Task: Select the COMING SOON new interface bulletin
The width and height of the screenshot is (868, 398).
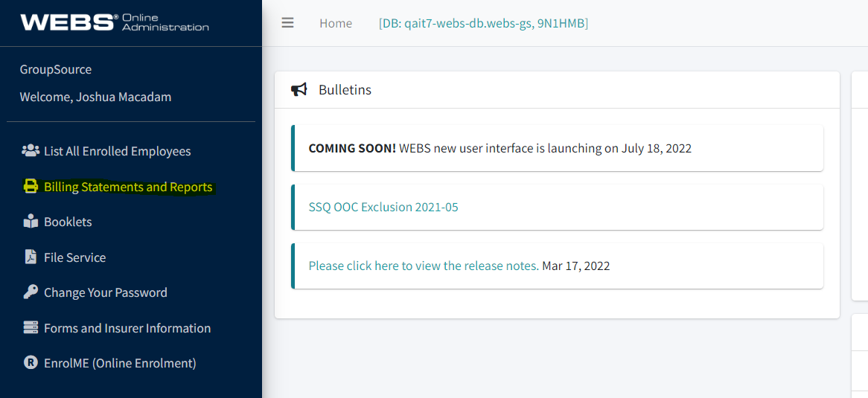Action: click(x=500, y=148)
